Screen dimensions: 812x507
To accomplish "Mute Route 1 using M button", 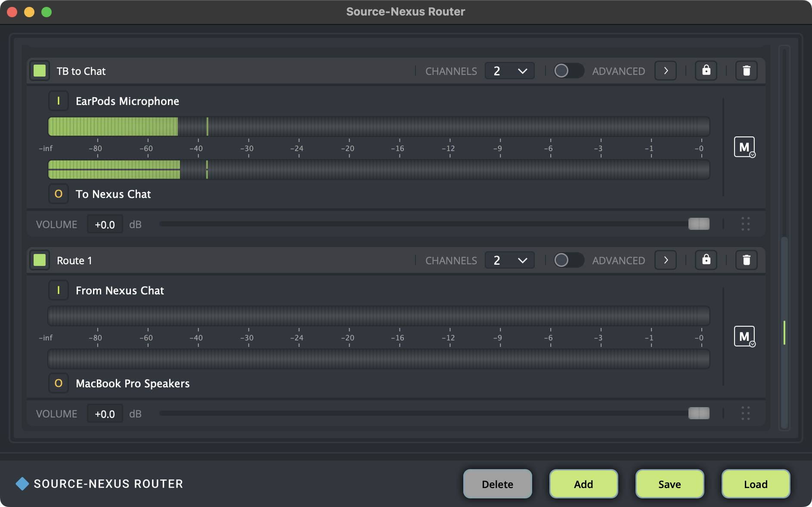I will (x=744, y=337).
